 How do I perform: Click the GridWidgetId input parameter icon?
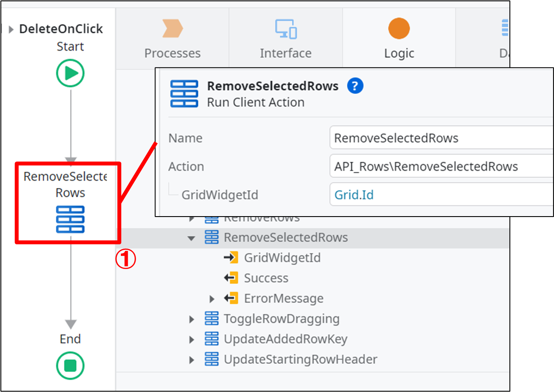[231, 258]
